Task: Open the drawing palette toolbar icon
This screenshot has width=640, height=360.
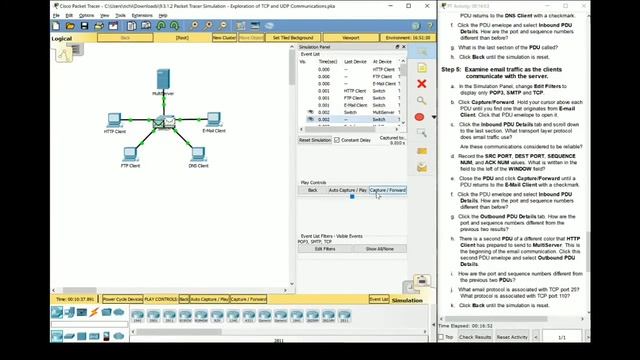Action: tap(241, 26)
